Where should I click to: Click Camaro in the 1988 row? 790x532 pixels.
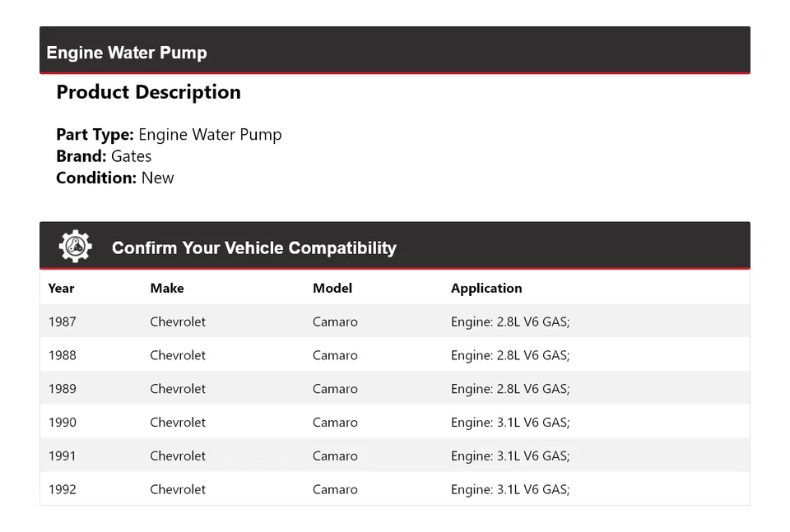pos(335,355)
